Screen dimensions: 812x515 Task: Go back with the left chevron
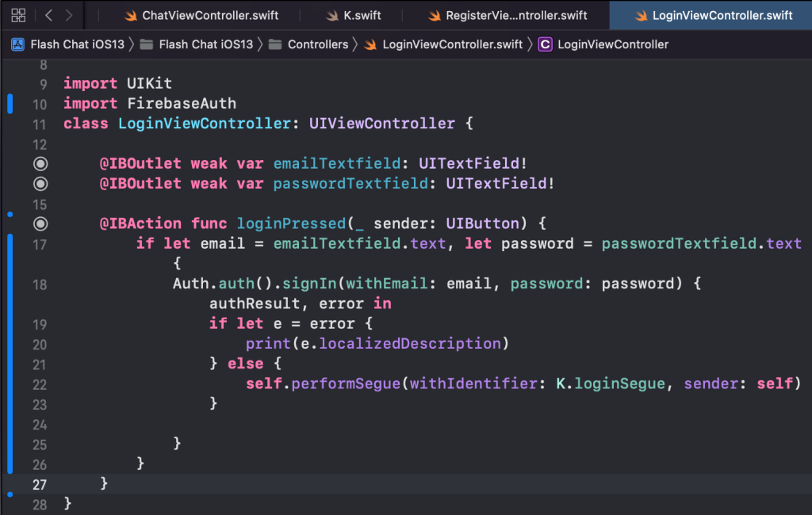48,15
